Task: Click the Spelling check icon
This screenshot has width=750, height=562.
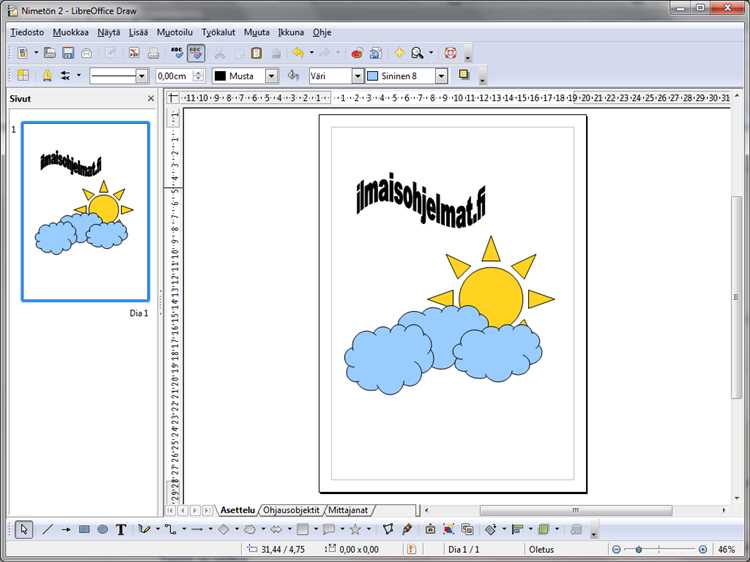Action: 177,53
